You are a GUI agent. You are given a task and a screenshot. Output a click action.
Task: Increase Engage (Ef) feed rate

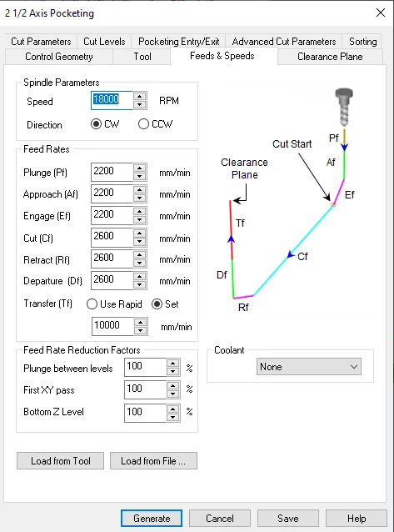140,211
